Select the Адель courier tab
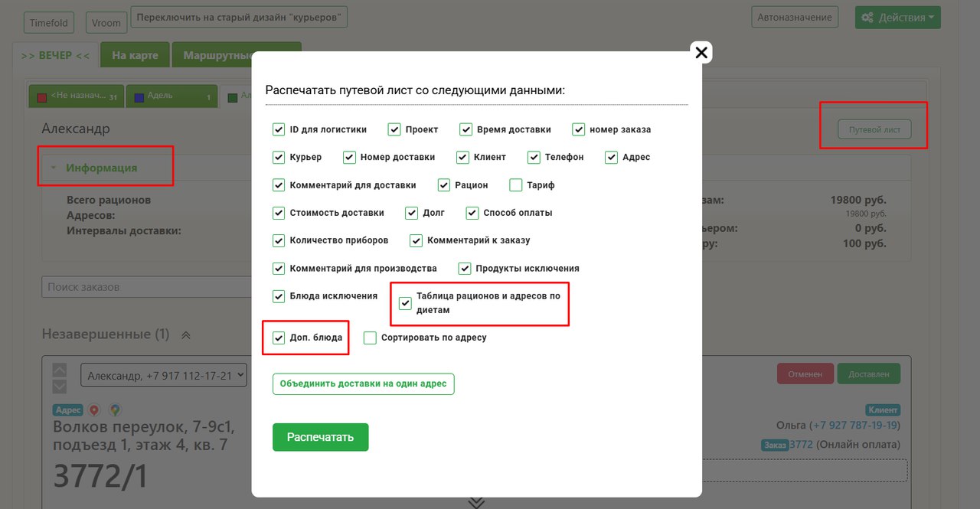Screen dimensions: 980x509 coord(172,96)
